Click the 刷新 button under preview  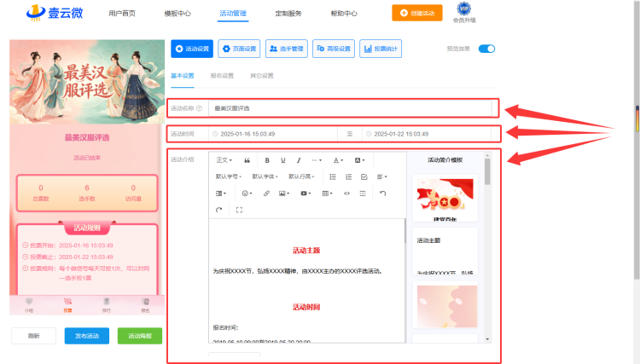click(x=34, y=336)
